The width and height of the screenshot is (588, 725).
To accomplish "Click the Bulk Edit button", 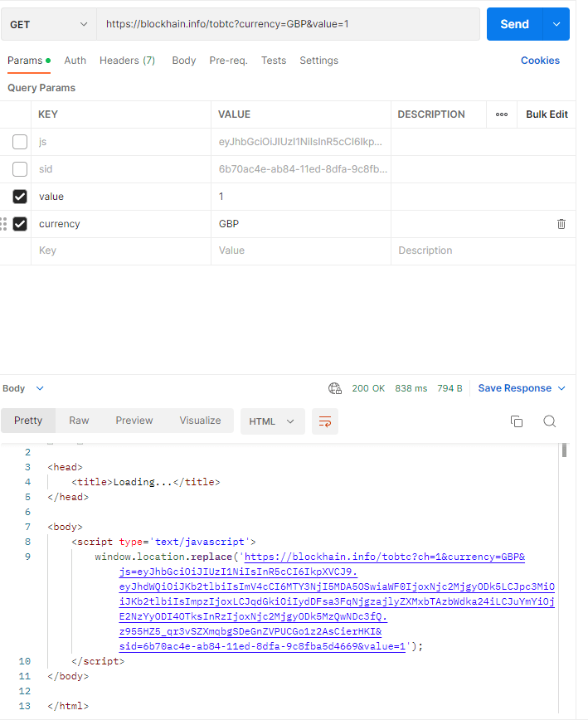I will (x=547, y=114).
